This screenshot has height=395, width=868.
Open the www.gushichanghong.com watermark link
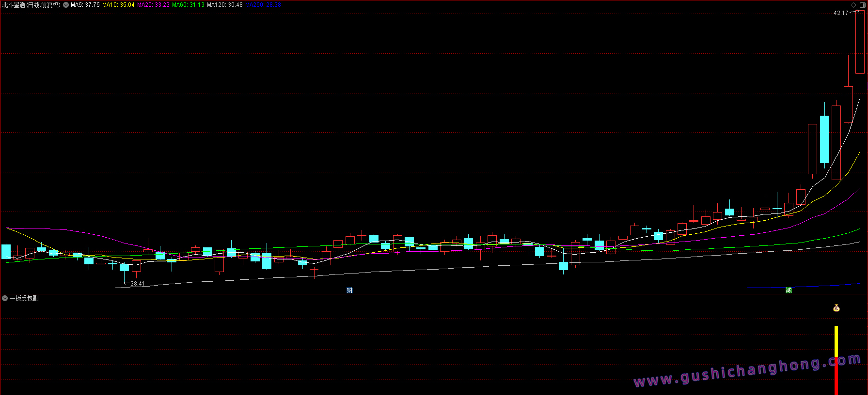(x=747, y=371)
